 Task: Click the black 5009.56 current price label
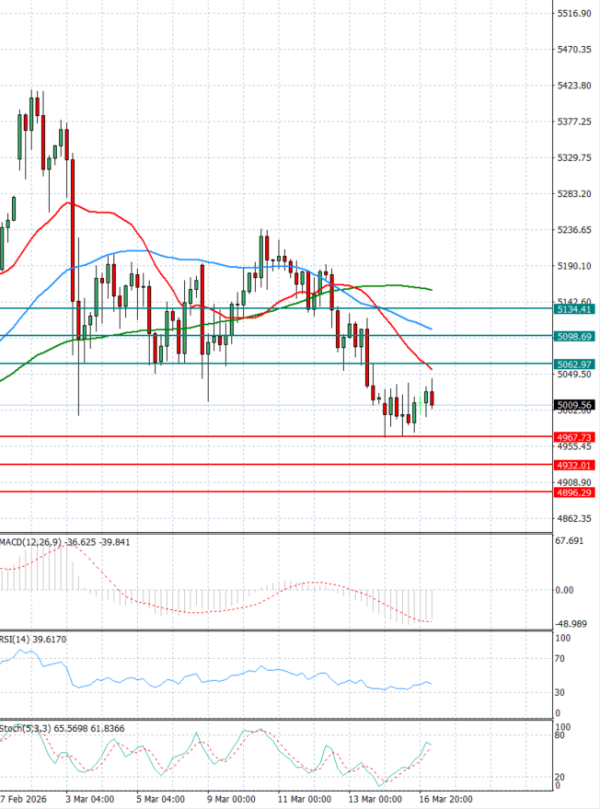tap(573, 405)
